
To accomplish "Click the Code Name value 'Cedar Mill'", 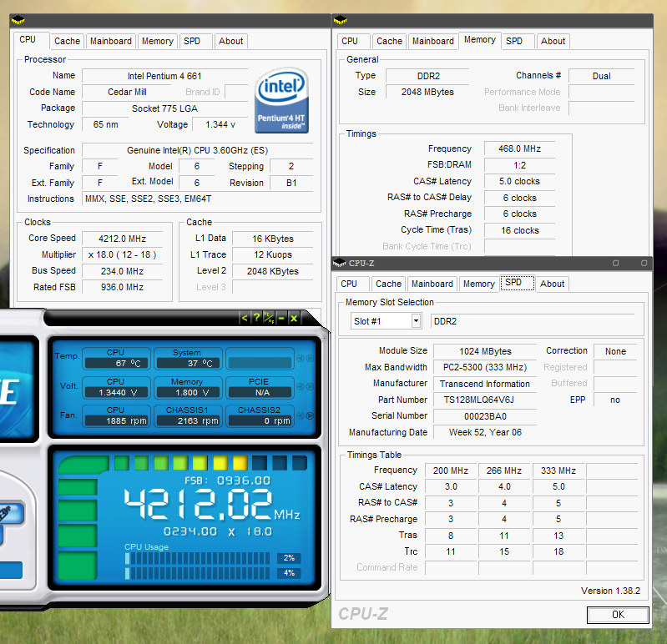I will click(x=127, y=93).
